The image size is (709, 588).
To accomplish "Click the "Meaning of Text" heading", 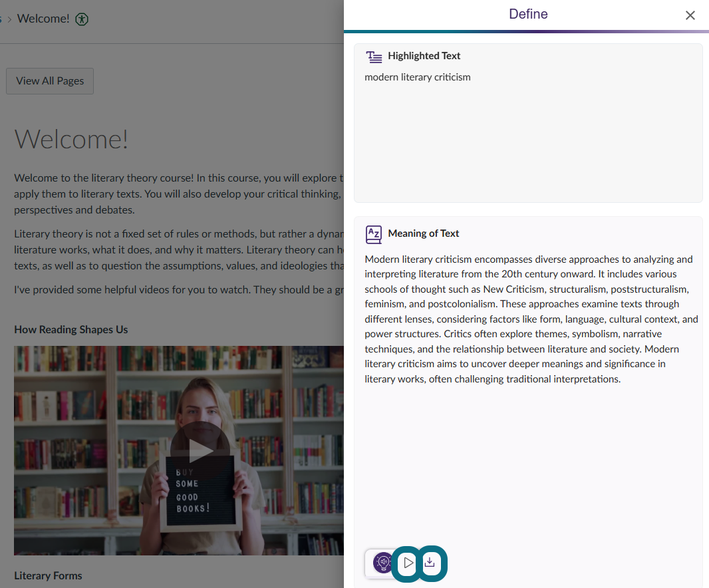I will pyautogui.click(x=424, y=233).
